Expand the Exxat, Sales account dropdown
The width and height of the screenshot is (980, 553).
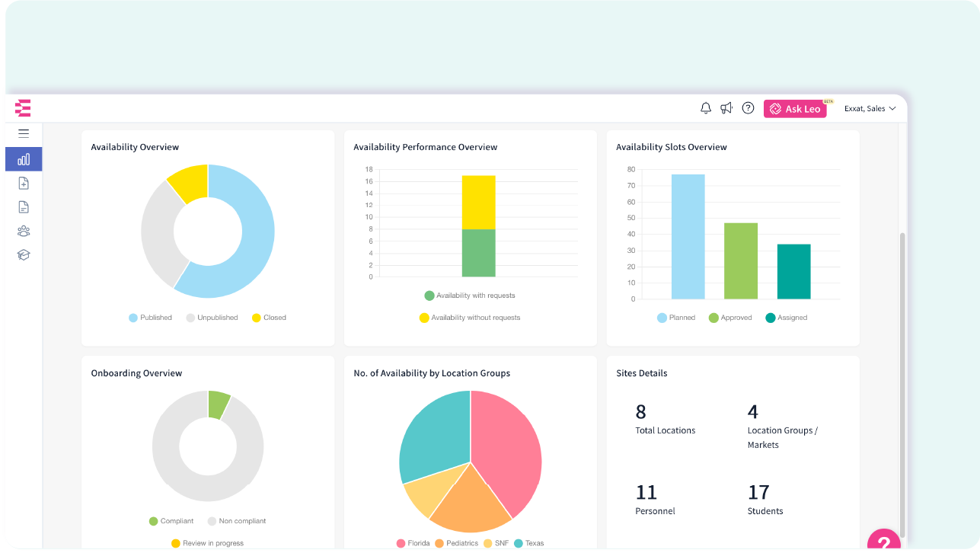click(870, 109)
